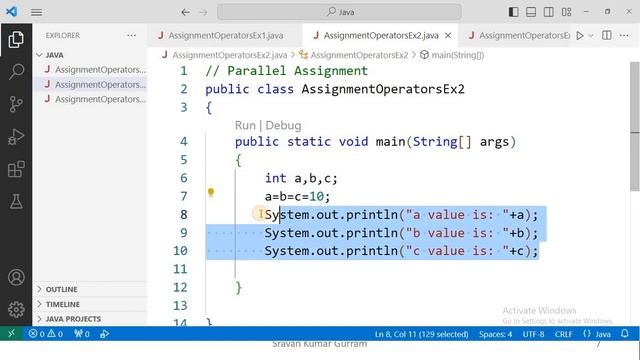Image resolution: width=640 pixels, height=360 pixels.
Task: Open the Explorer view in the activity bar
Action: click(x=16, y=40)
